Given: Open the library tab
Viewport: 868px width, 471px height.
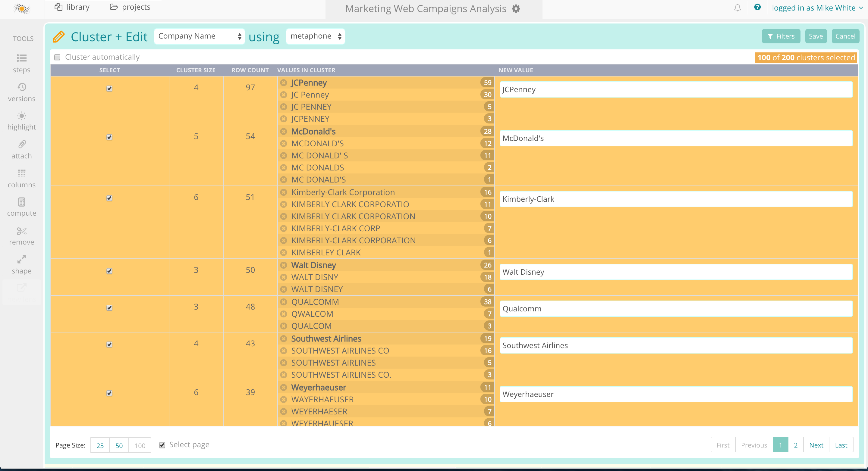Looking at the screenshot, I should [x=72, y=7].
